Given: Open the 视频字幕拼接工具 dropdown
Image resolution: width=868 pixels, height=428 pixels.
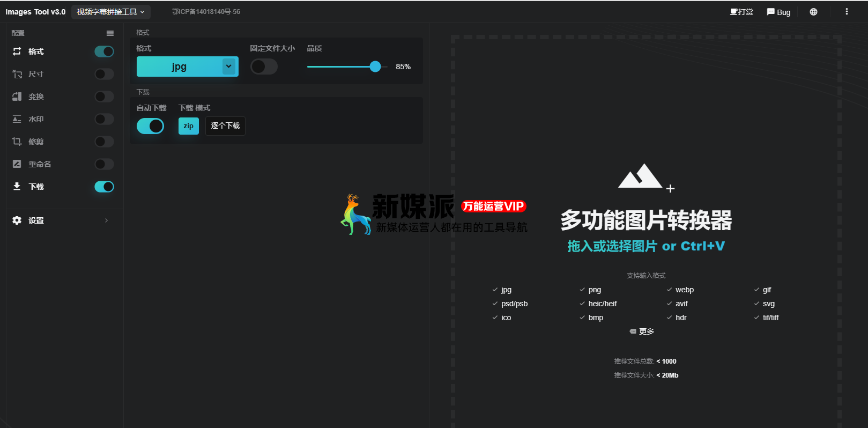Looking at the screenshot, I should click(x=110, y=12).
